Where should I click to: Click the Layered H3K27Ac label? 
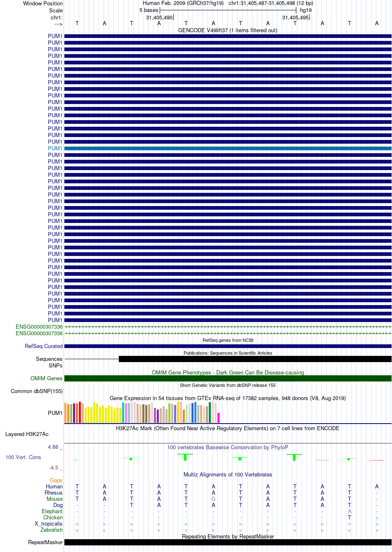[x=27, y=434]
